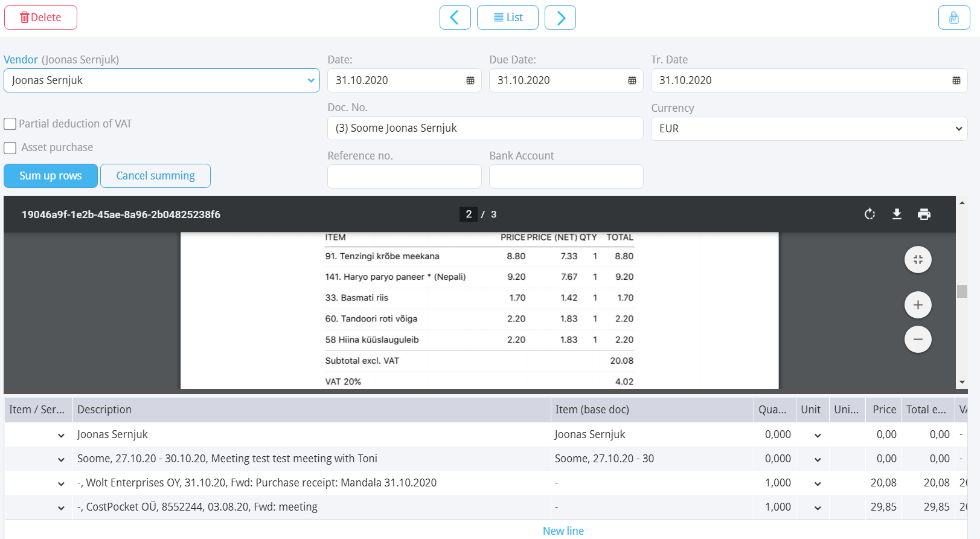Open the List view button
Viewport: 980px width, 539px height.
[x=508, y=18]
